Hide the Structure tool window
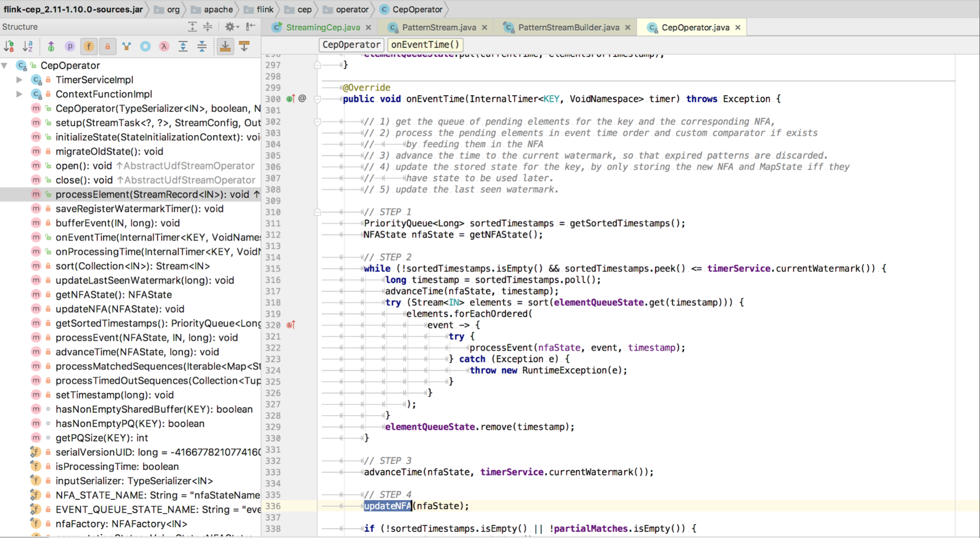Viewport: 980px width, 538px height. pyautogui.click(x=250, y=27)
